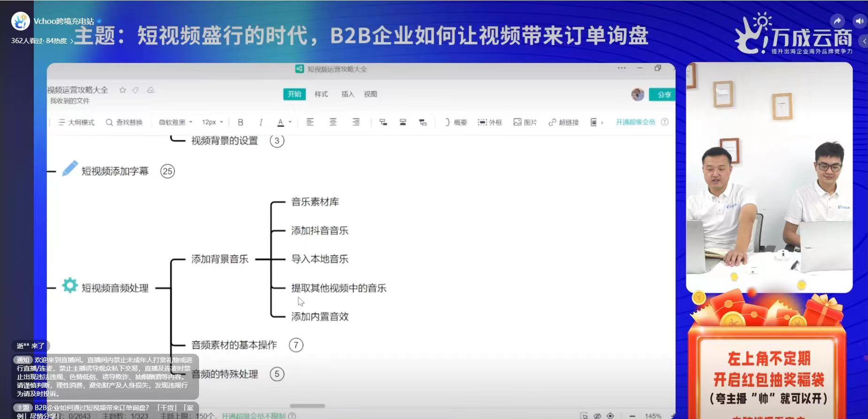Open the three-dot more options menu
Image resolution: width=868 pixels, height=419 pixels.
(622, 68)
